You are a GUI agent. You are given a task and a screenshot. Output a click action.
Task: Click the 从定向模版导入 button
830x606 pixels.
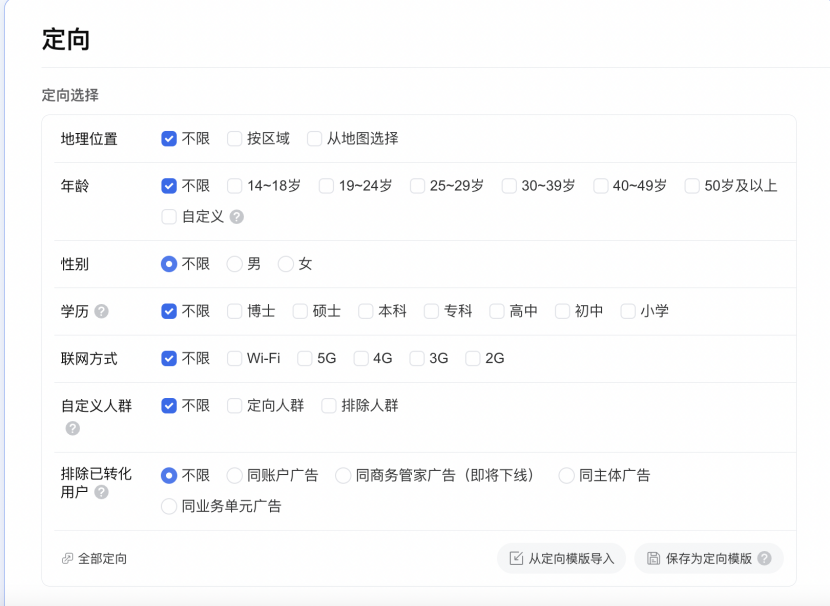[561, 558]
